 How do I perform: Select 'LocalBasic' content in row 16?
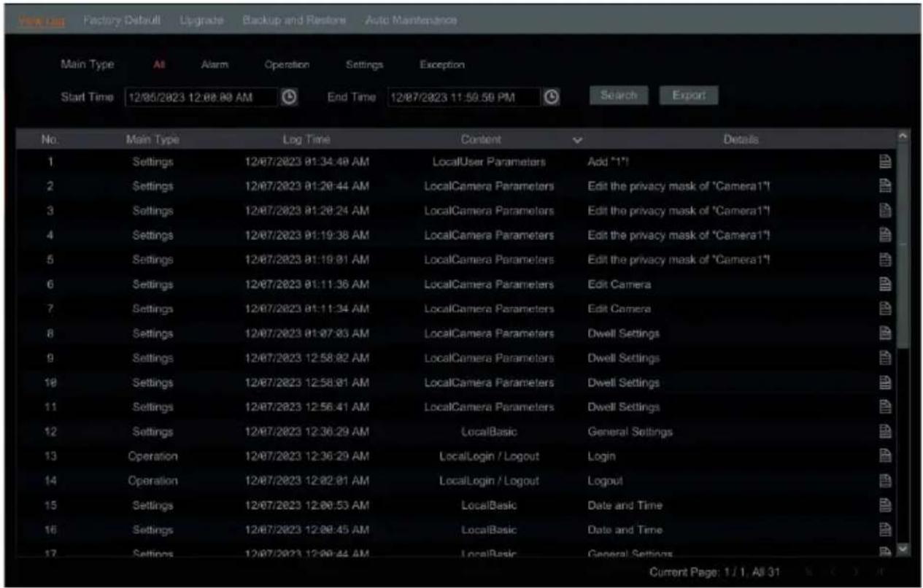[489, 530]
